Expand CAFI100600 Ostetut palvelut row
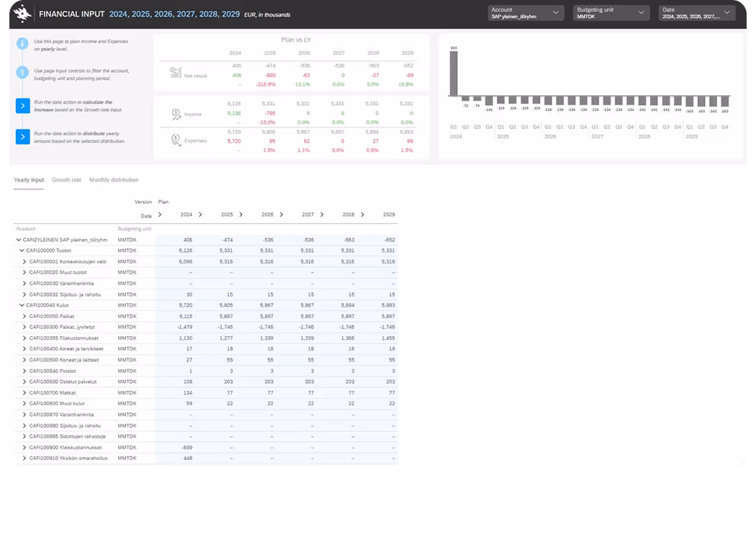756x560 pixels. (24, 381)
